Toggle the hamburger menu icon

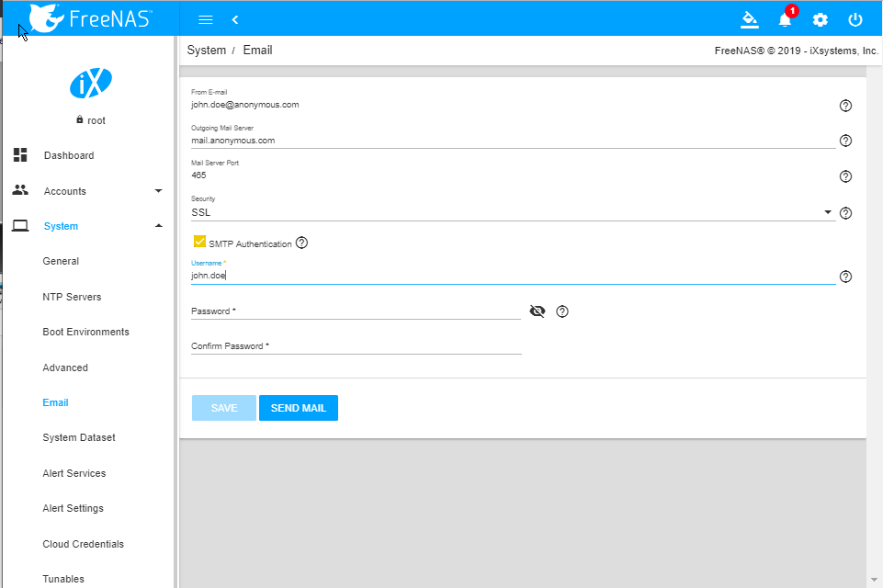point(206,19)
